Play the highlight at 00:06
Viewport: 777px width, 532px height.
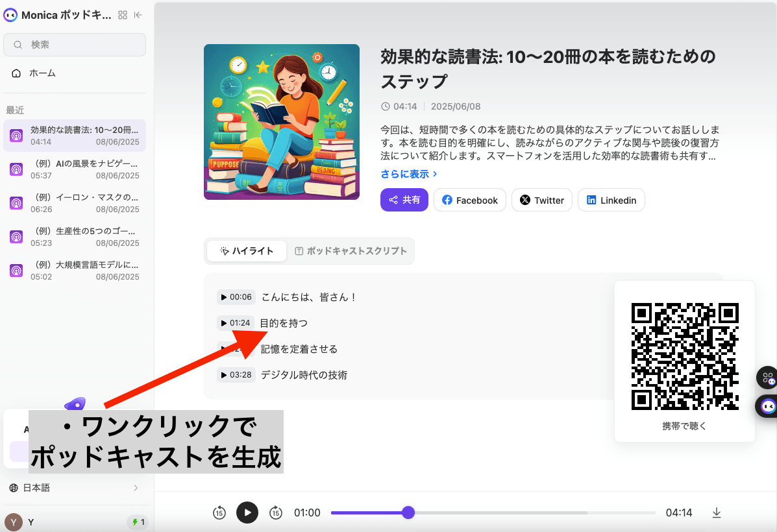click(236, 296)
